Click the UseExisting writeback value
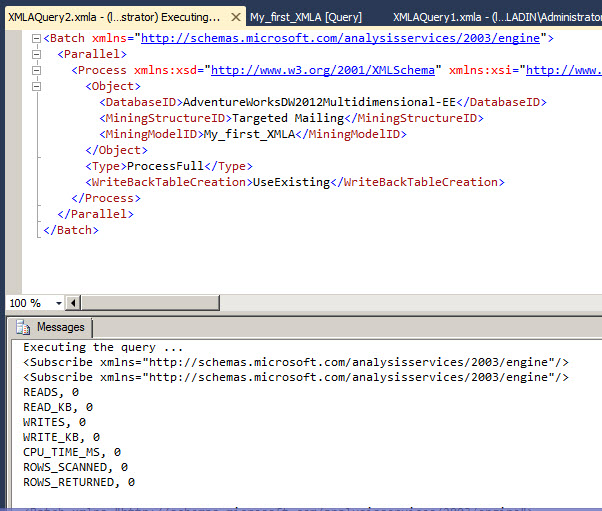 [291, 182]
